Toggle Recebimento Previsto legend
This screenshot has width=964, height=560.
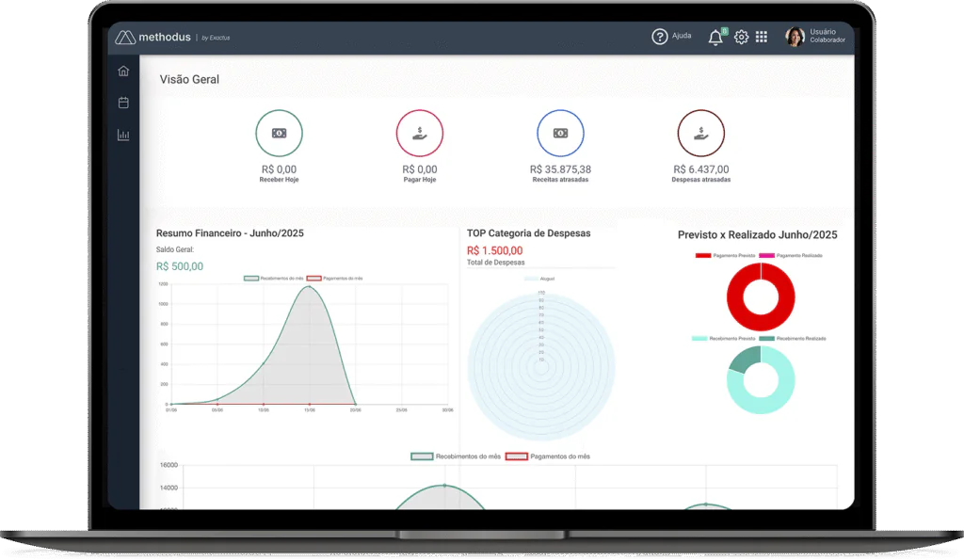point(724,339)
